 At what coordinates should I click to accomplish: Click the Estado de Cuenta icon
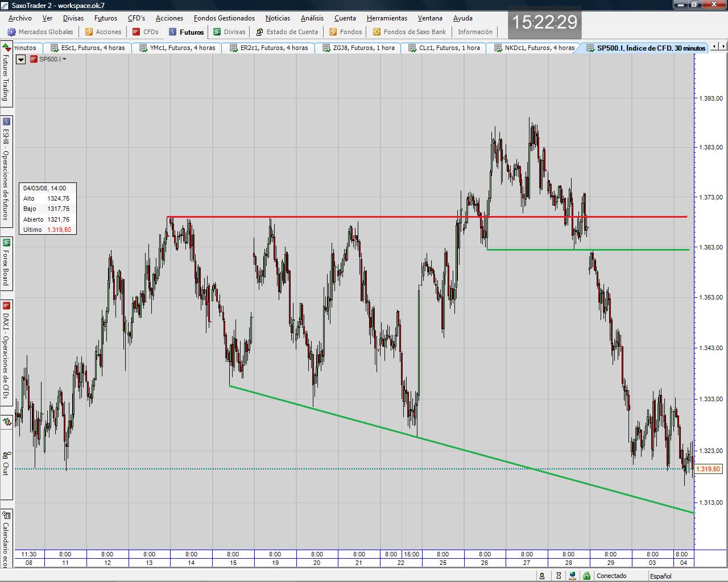(259, 32)
